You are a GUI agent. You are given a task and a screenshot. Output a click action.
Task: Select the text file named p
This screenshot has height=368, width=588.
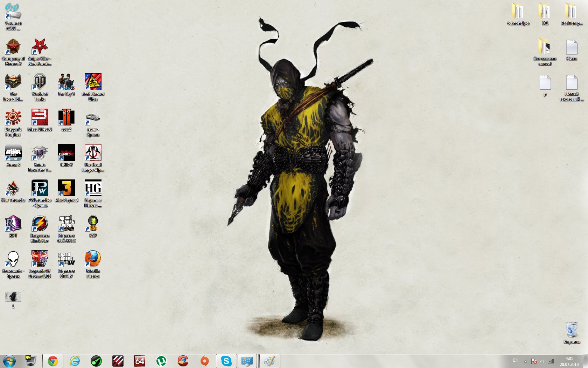[545, 86]
